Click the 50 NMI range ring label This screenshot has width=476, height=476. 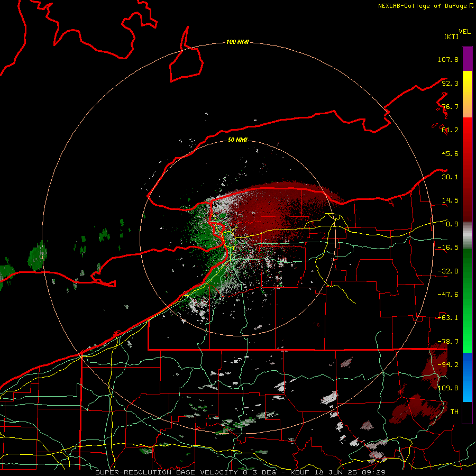coord(237,140)
